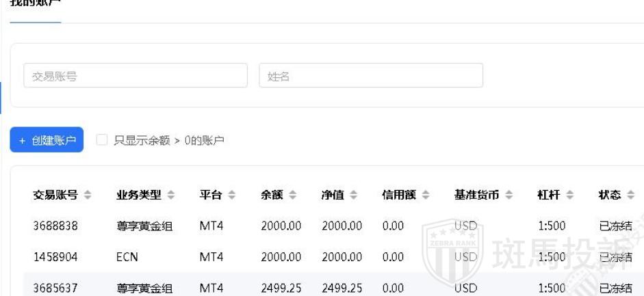The image size is (644, 296).
Task: Sort by 平台 column arrows
Action: point(232,196)
